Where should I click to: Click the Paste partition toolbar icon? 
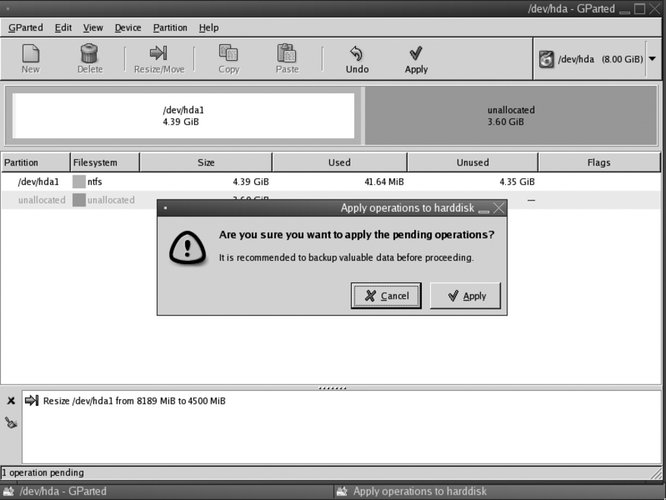pyautogui.click(x=287, y=58)
